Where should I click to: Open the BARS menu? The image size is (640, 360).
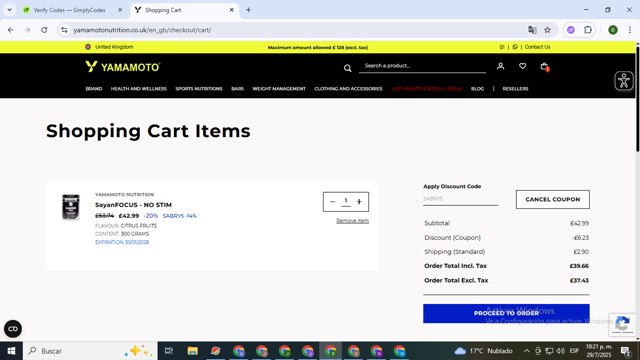click(237, 89)
